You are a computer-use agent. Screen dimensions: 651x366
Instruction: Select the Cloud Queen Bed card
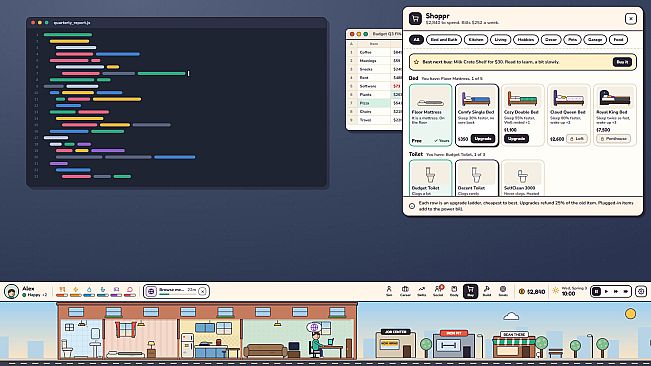pos(568,115)
